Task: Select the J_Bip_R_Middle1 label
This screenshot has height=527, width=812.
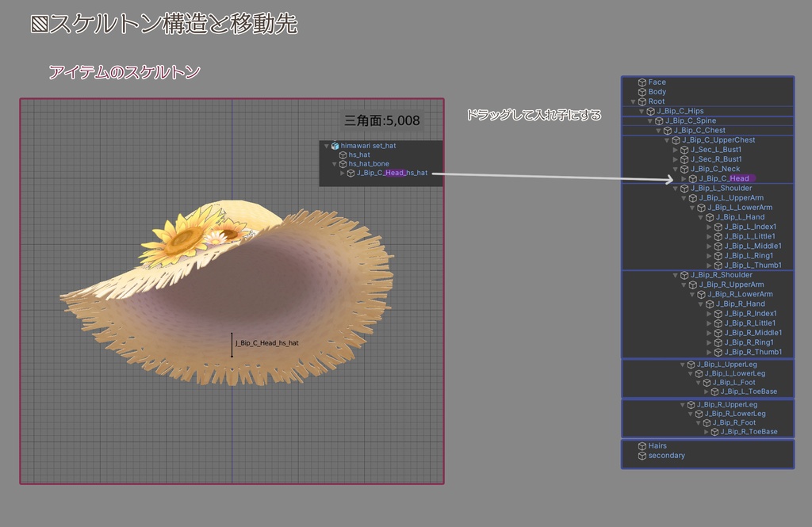Action: [753, 333]
